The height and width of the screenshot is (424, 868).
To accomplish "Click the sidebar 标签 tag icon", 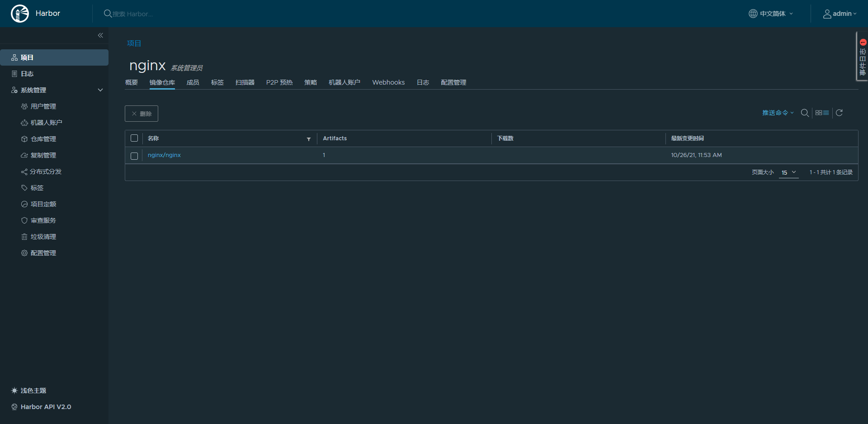I will point(24,188).
